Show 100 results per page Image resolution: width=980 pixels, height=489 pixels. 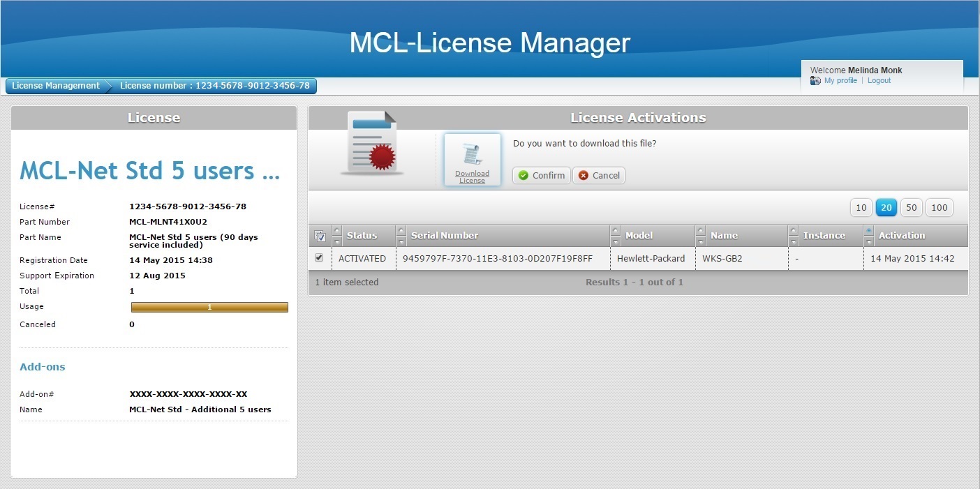click(940, 207)
